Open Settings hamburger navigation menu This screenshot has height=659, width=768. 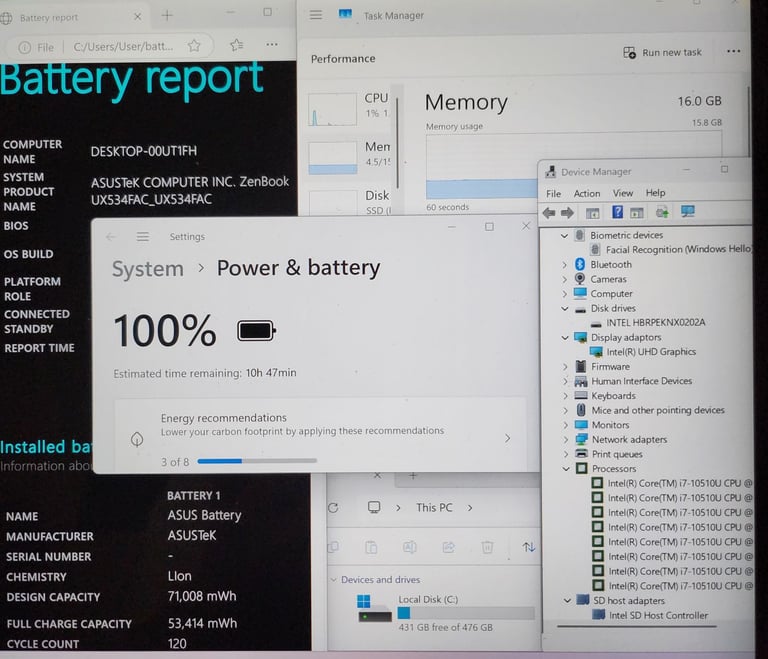pos(143,237)
